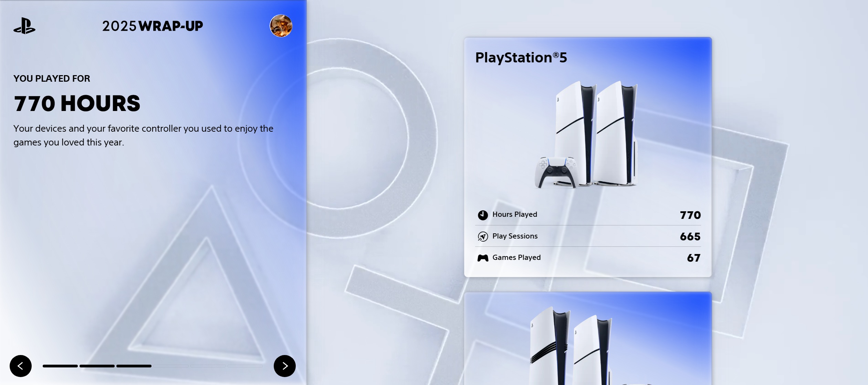Click the "Games Played" label
The height and width of the screenshot is (385, 868).
pyautogui.click(x=516, y=257)
